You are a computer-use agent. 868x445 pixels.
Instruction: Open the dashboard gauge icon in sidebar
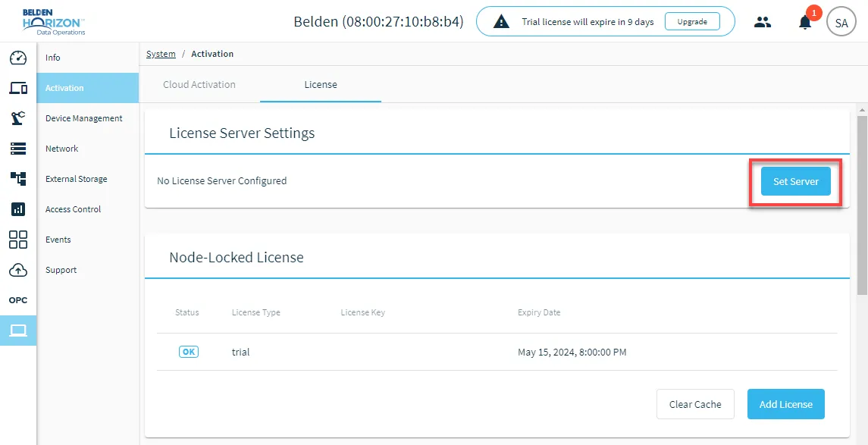18,58
